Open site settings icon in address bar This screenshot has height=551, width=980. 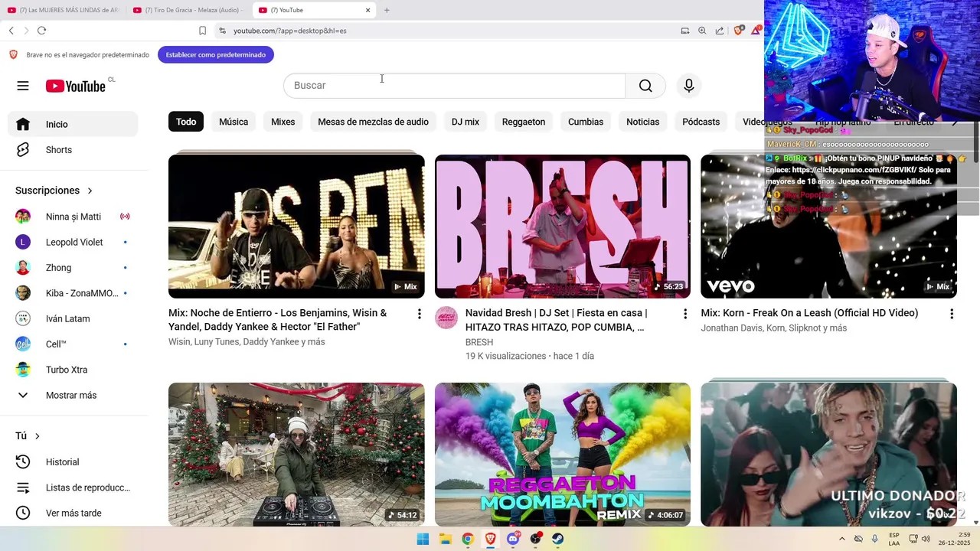222,31
